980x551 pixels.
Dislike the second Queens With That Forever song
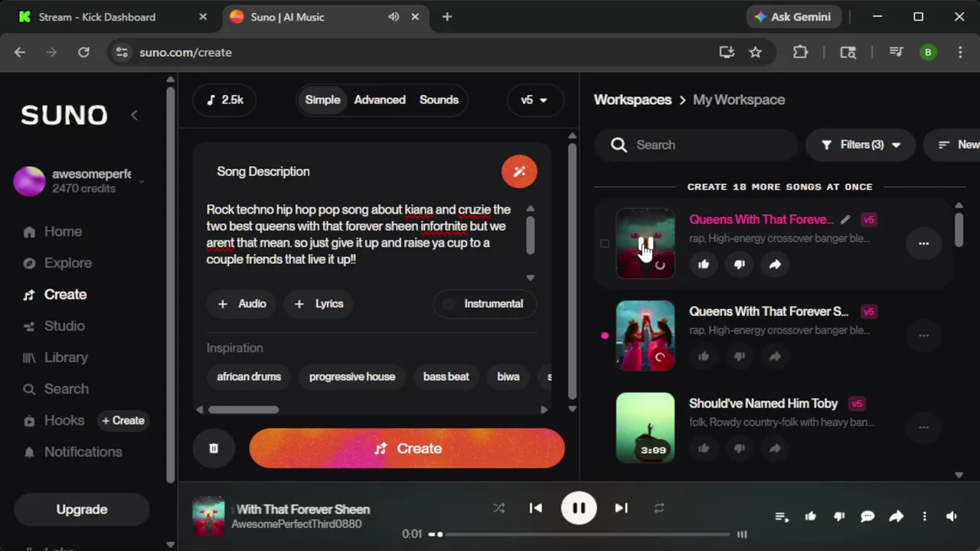(x=739, y=356)
